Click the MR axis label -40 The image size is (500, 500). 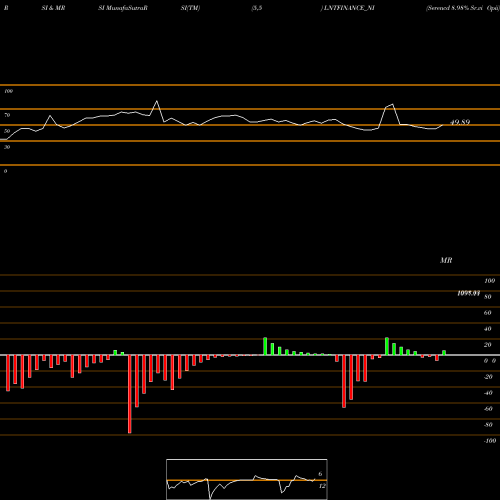(x=488, y=393)
